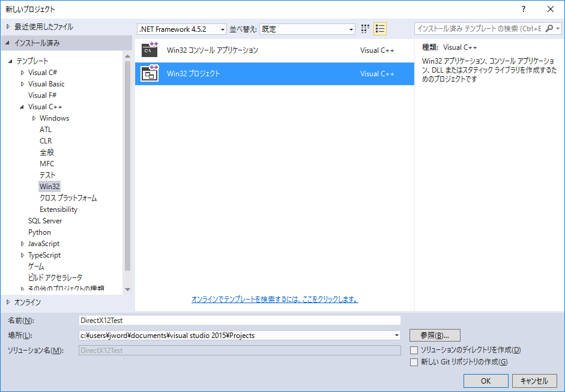Click the Browse (参照) button

point(435,335)
